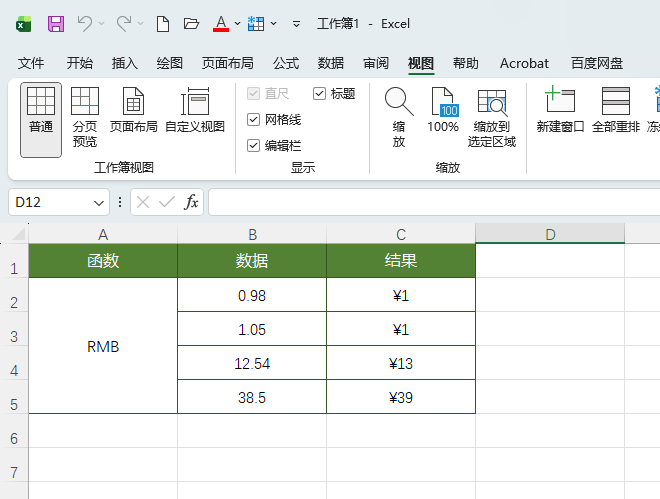Screen dimensions: 660x499
Task: Apply font color with the red A icon
Action: (221, 24)
